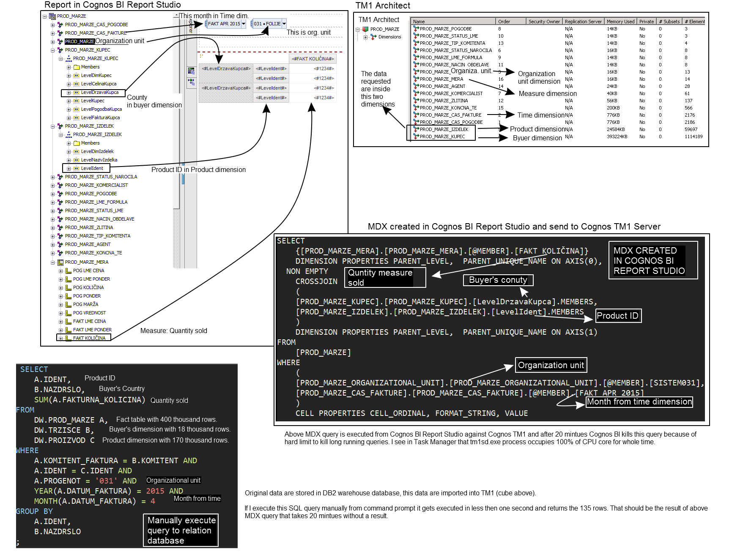Image resolution: width=732 pixels, height=560 pixels.
Task: Click the FAKT KOLIČINA measure ruler icon
Action: (69, 339)
